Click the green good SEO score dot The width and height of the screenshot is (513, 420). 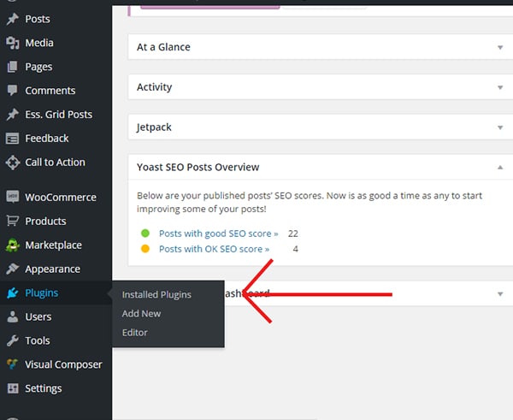[x=145, y=234]
